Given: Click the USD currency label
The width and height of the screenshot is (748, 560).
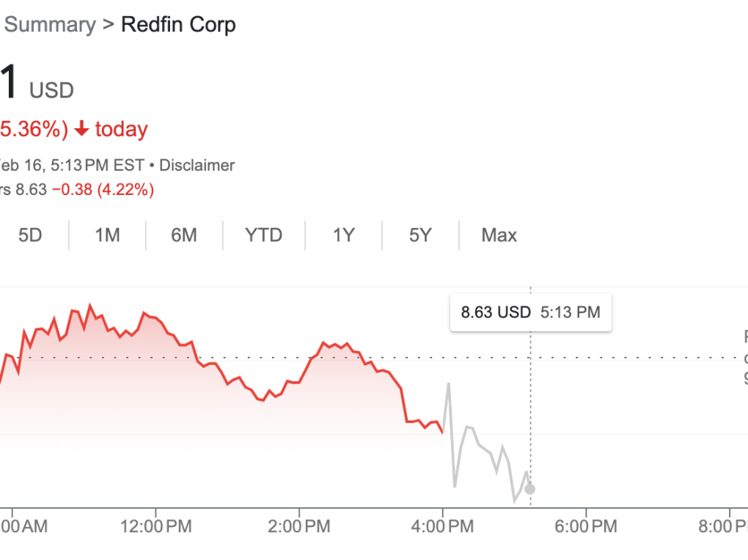Looking at the screenshot, I should click(x=51, y=91).
